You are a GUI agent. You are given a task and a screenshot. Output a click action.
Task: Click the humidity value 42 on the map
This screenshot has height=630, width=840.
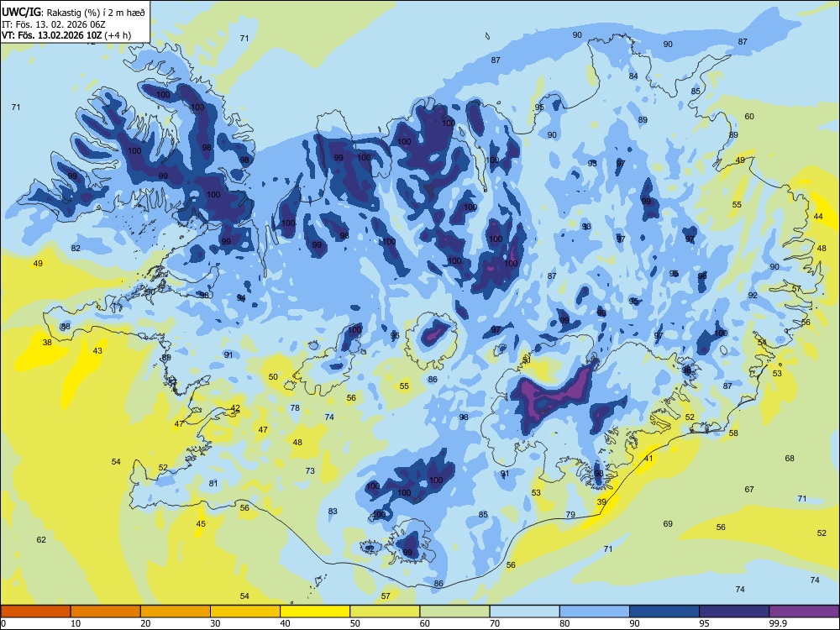point(235,408)
